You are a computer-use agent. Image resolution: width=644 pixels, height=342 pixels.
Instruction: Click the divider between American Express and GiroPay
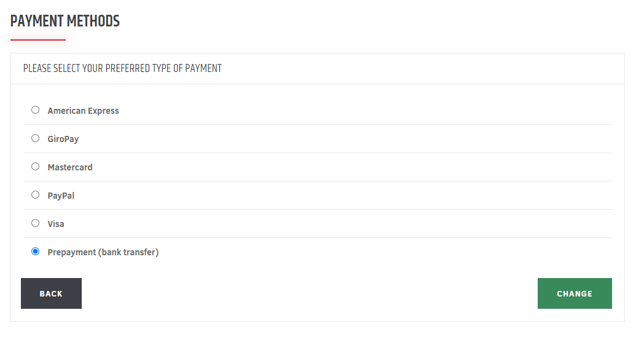coord(317,124)
